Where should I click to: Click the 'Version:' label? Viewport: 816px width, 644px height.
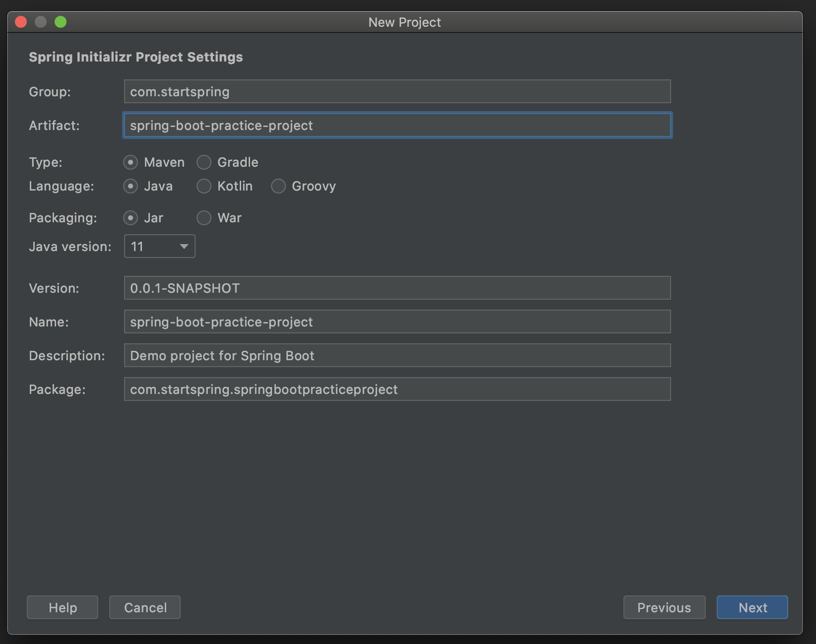pos(54,288)
